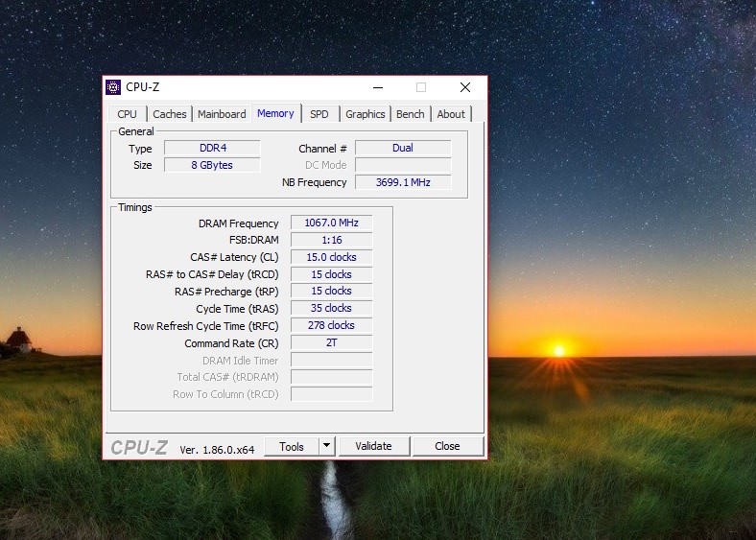Click the DRAM Frequency value 1067.0 MHz
Image resolution: width=756 pixels, height=540 pixels.
[332, 223]
